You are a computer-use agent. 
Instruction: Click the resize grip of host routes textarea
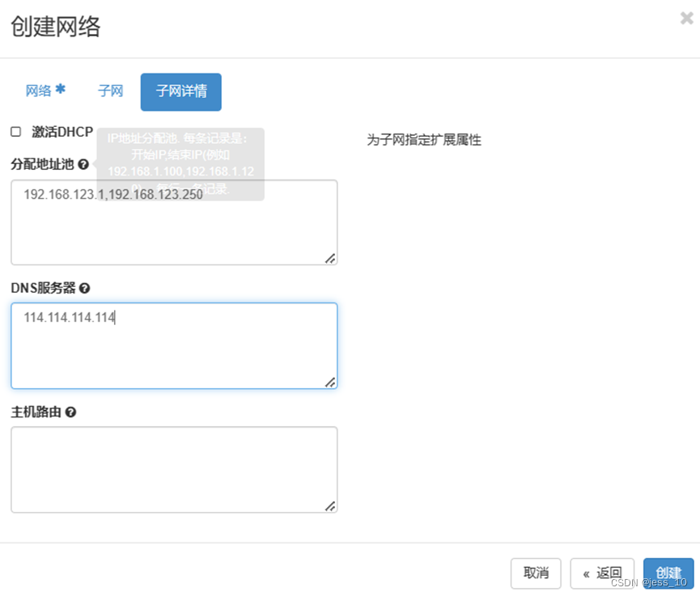click(x=330, y=505)
